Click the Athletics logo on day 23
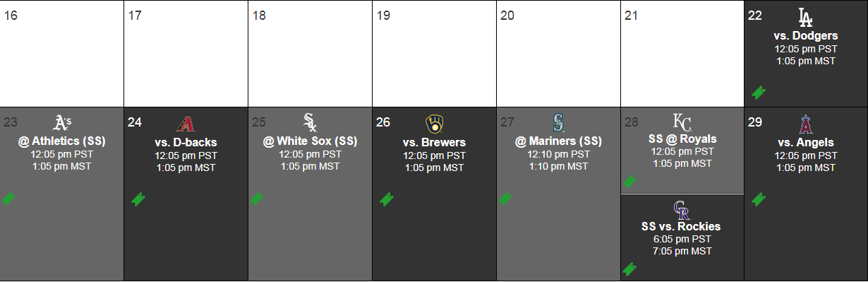 point(62,123)
